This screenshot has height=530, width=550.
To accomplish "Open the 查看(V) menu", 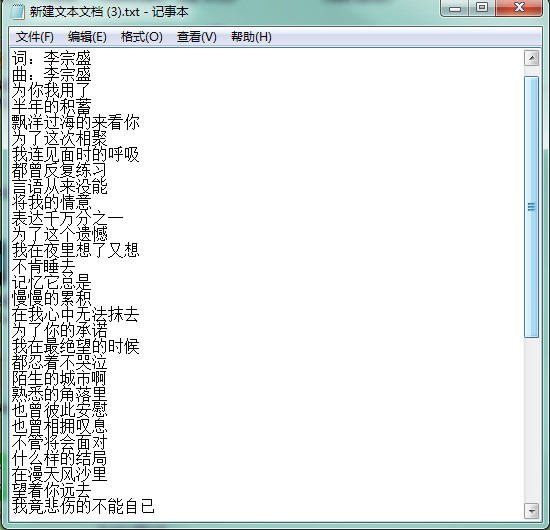I will [196, 36].
